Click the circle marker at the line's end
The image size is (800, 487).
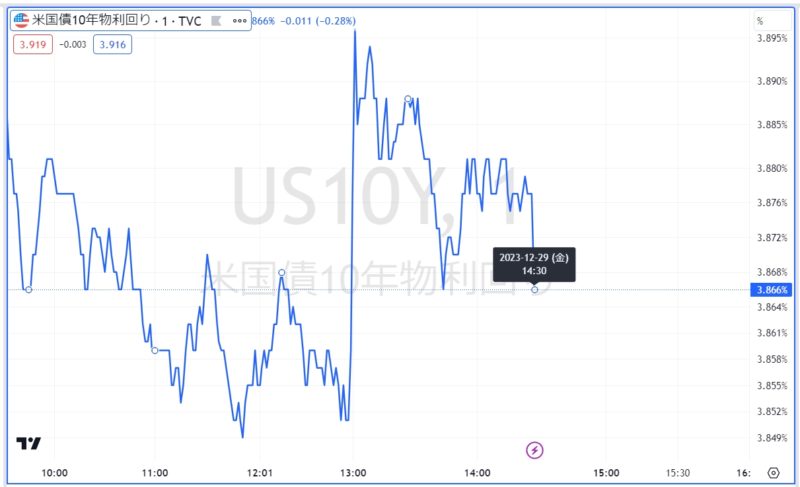click(x=535, y=289)
